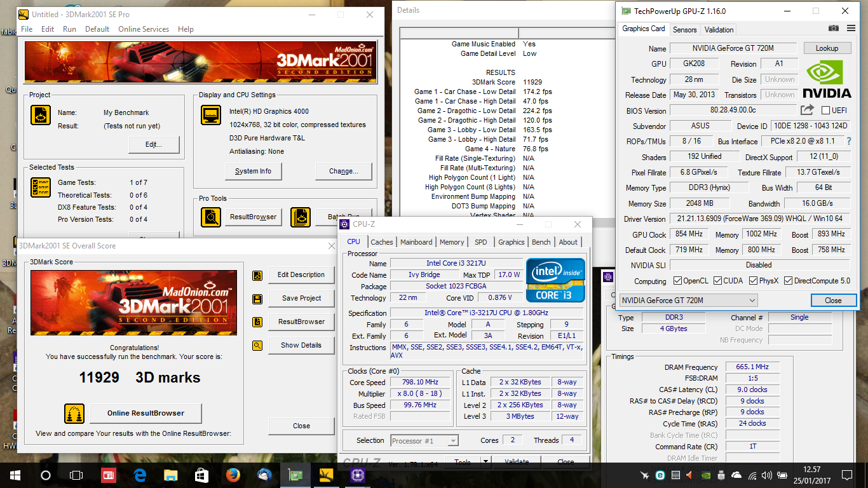Switch to the Bench tab in CPU-Z

541,242
